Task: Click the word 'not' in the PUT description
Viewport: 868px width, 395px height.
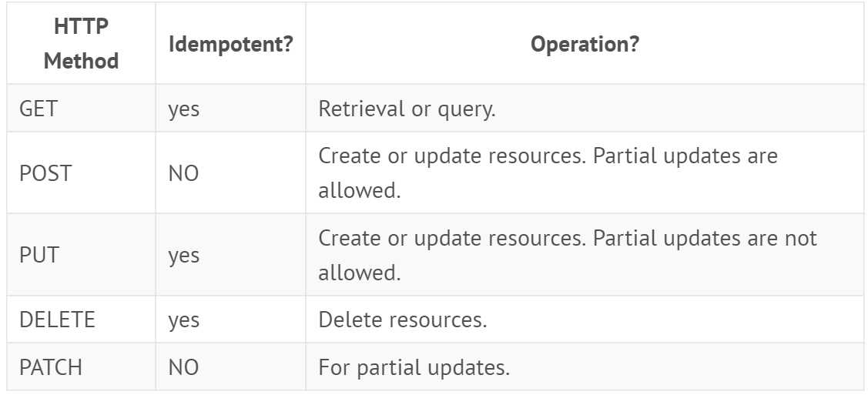Action: pyautogui.click(x=800, y=238)
